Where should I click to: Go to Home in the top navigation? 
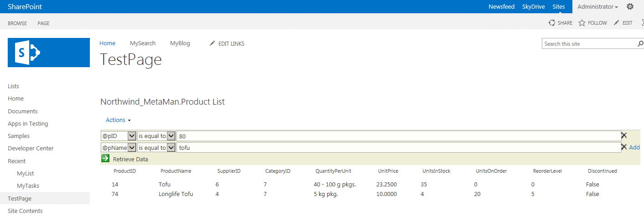108,43
